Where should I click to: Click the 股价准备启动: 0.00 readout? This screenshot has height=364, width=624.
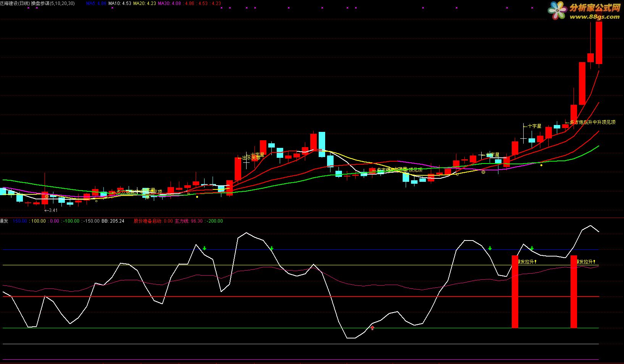tap(153, 221)
